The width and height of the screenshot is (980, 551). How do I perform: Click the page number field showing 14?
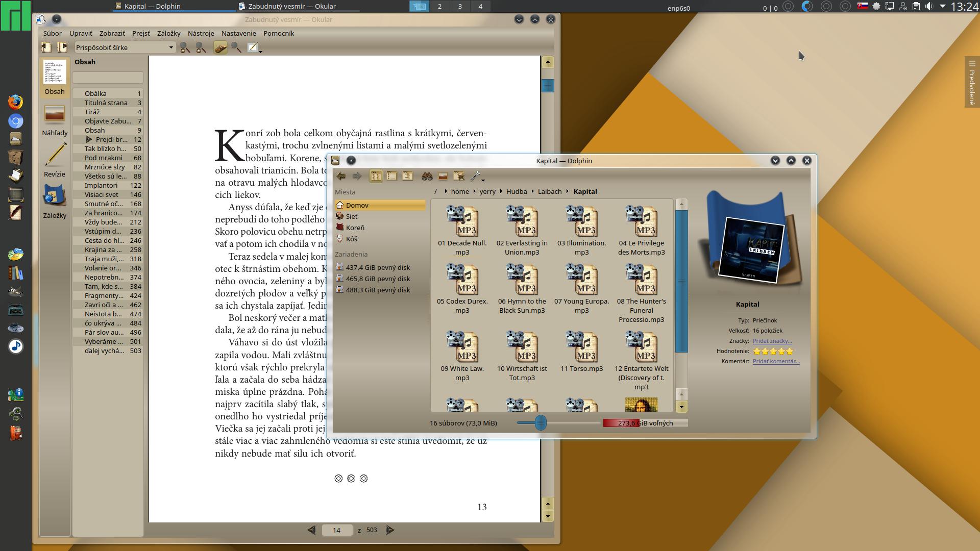(x=337, y=530)
